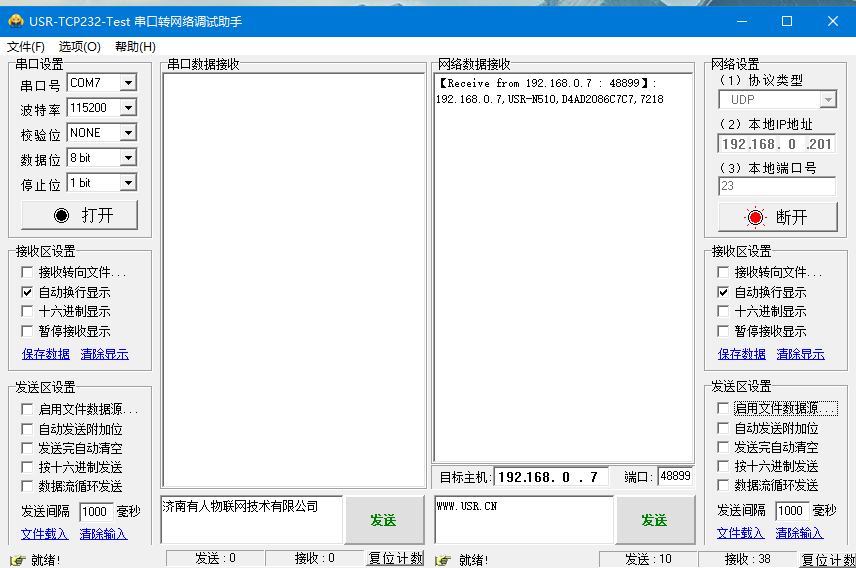Click received line containing USR-N510
Viewport: 856px width, 568px height.
click(x=549, y=99)
